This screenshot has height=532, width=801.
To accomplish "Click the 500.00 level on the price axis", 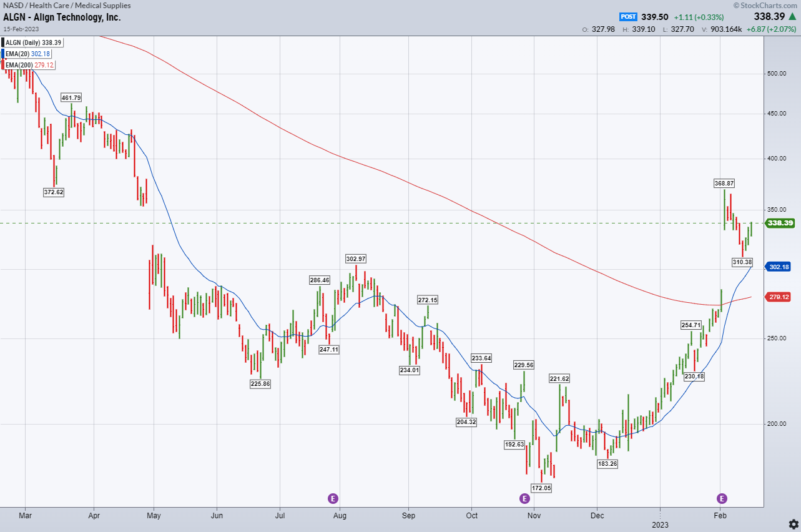I will (777, 74).
